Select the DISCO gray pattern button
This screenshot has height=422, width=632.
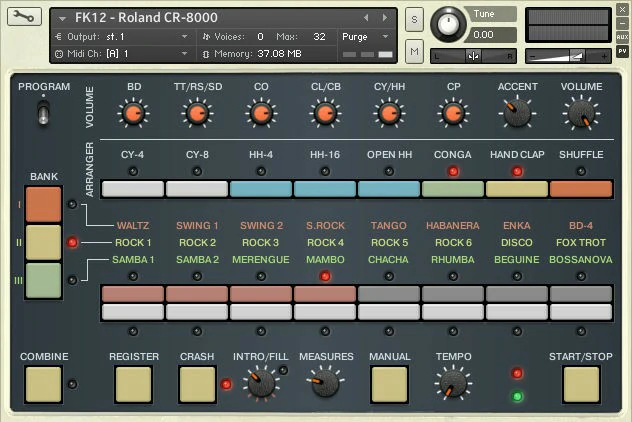517,294
